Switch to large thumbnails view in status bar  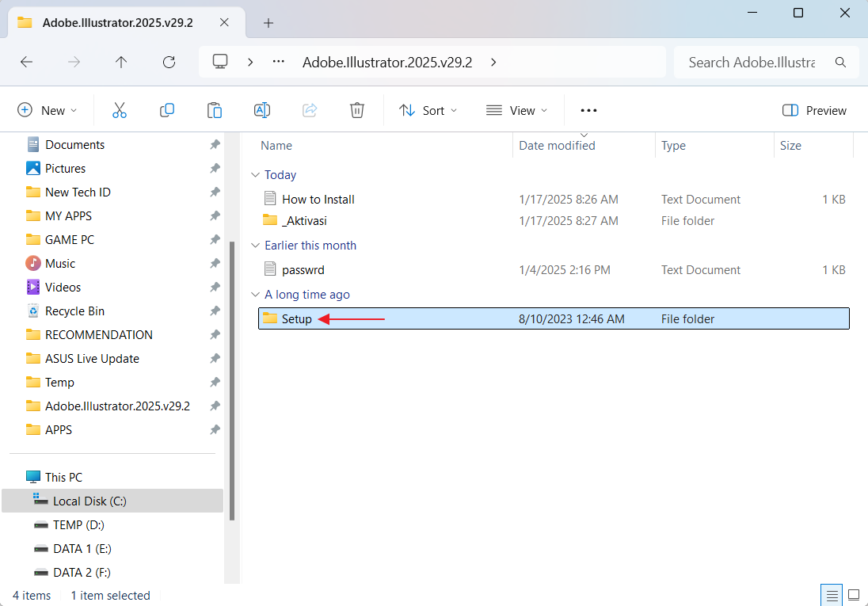[854, 595]
